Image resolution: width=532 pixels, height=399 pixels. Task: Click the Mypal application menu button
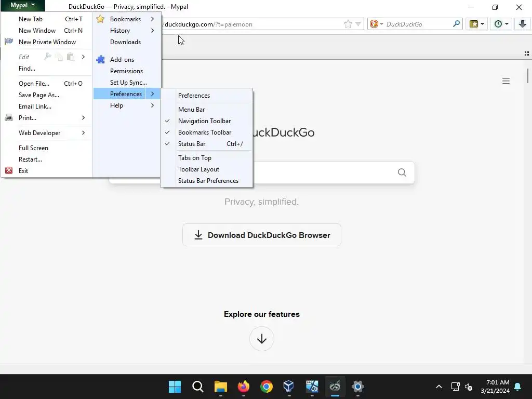(22, 5)
